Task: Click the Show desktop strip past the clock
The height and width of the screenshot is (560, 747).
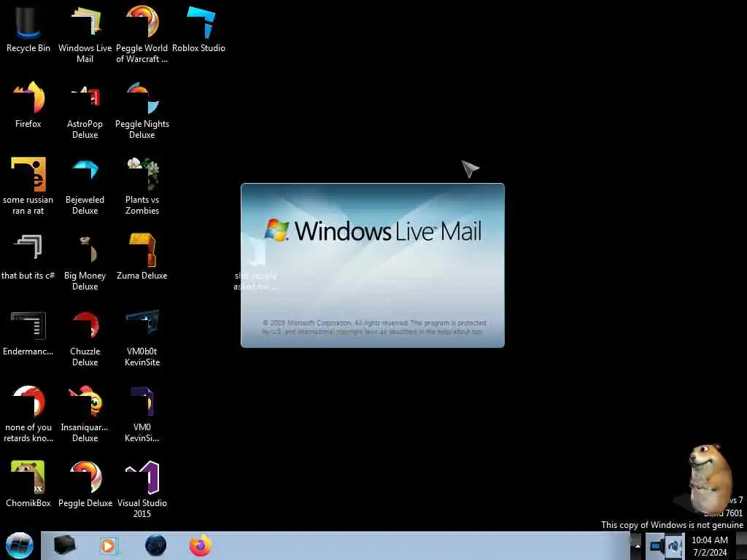Action: (x=741, y=546)
